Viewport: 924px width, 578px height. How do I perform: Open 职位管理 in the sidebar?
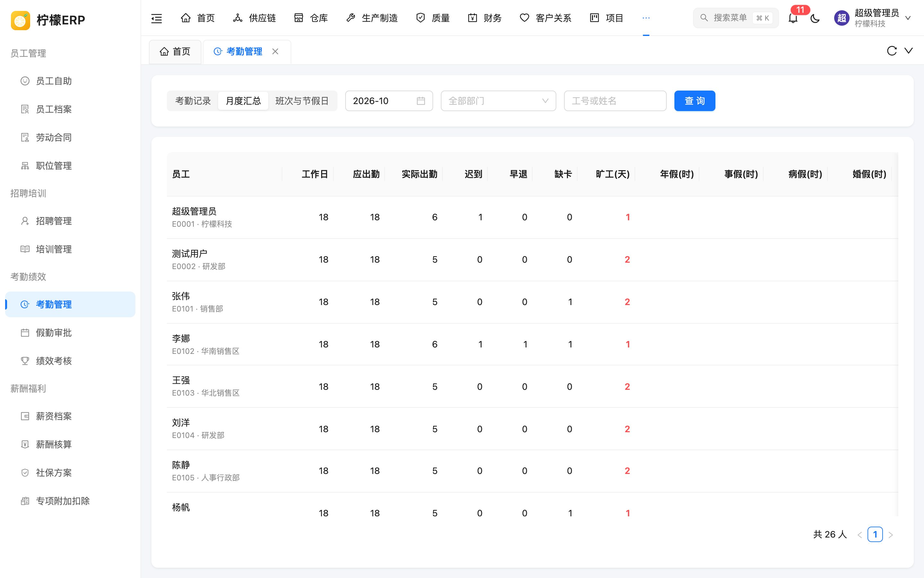[x=70, y=166]
